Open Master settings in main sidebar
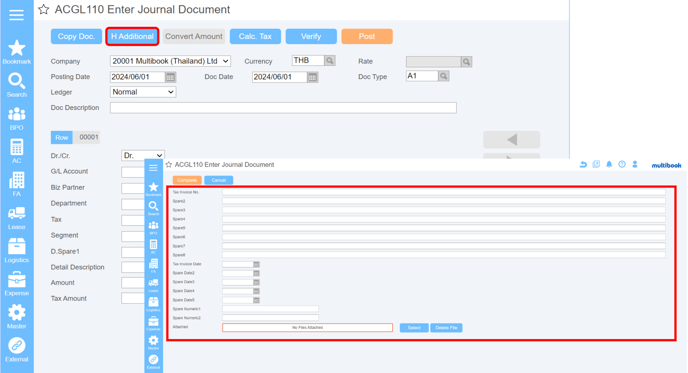The width and height of the screenshot is (688, 373). (17, 316)
